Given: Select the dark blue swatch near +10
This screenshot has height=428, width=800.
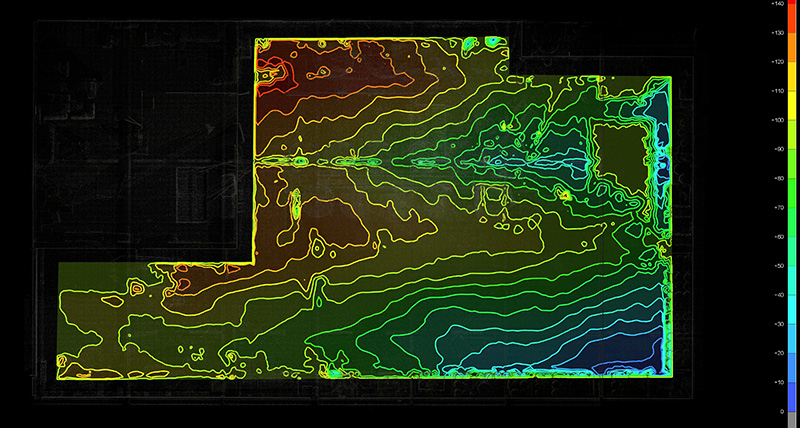Looking at the screenshot, I should point(792,385).
